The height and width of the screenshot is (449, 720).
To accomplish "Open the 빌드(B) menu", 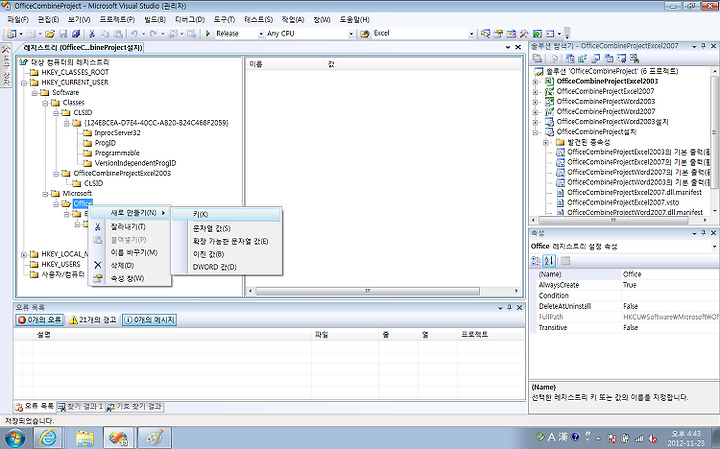I will (155, 19).
